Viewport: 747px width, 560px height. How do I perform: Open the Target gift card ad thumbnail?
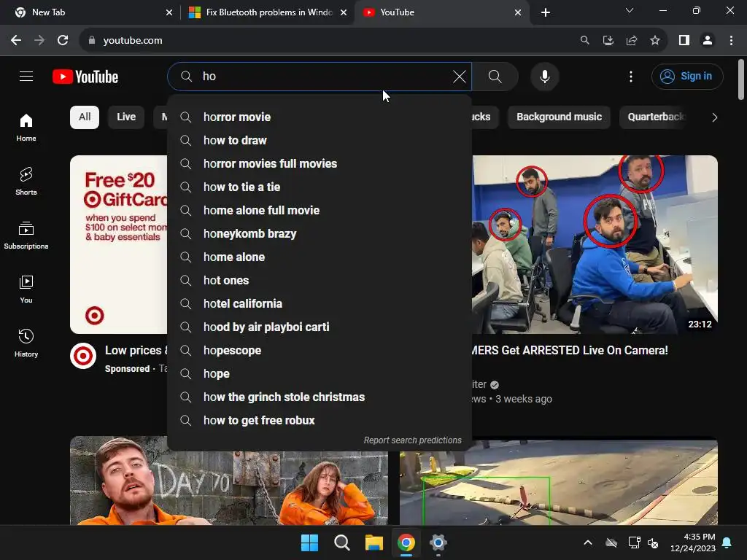pyautogui.click(x=119, y=244)
